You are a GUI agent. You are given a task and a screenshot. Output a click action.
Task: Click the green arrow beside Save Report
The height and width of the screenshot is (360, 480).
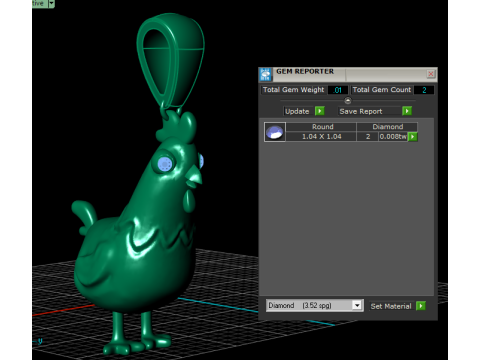pos(407,111)
